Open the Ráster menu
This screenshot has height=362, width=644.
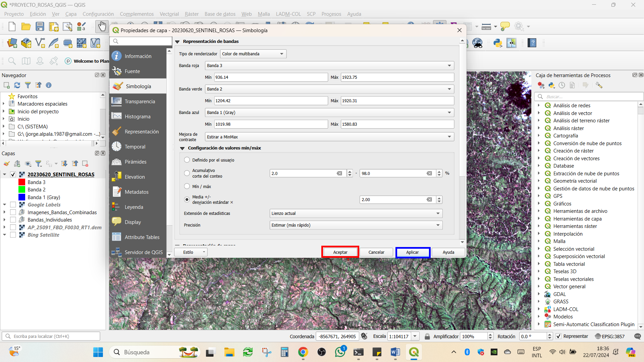[x=192, y=14]
